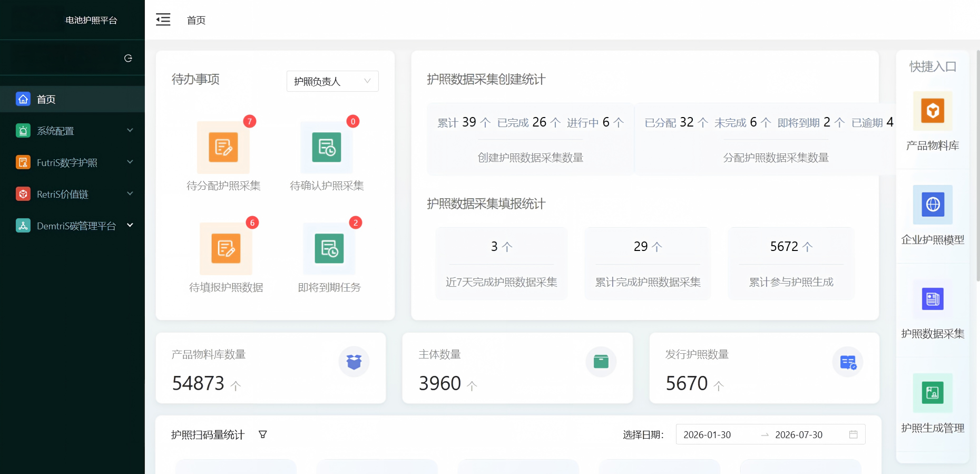
Task: Click 待办事项 section heading
Action: 195,79
